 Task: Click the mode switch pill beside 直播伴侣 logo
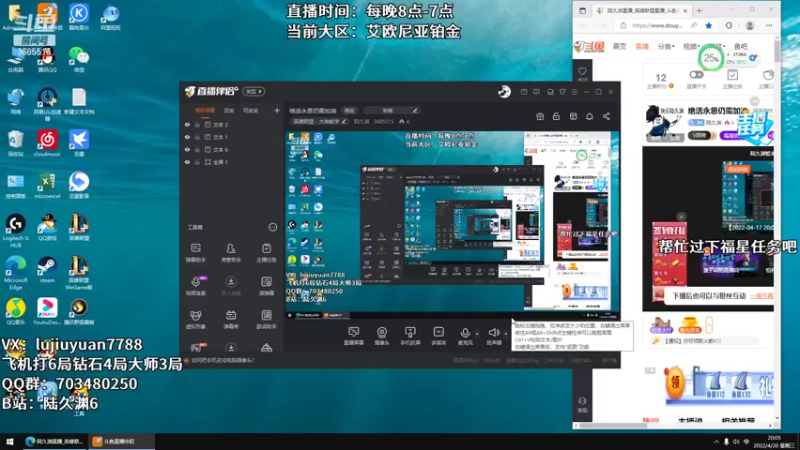click(x=254, y=92)
